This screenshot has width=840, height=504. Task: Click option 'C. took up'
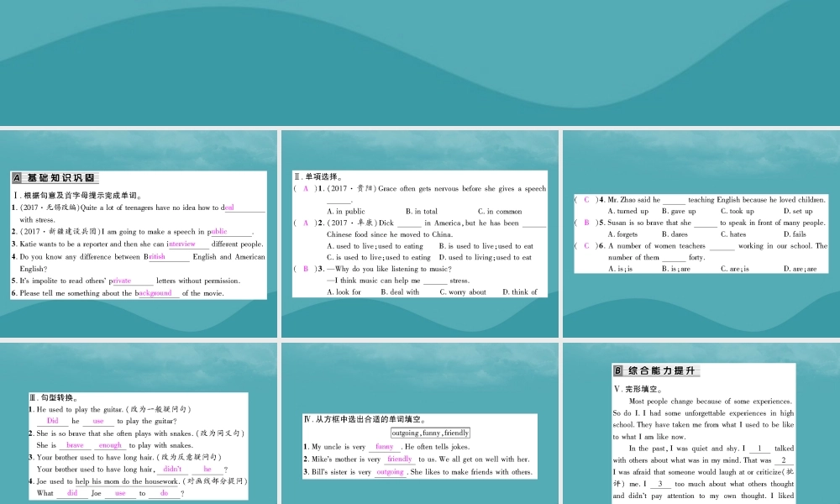coord(738,211)
